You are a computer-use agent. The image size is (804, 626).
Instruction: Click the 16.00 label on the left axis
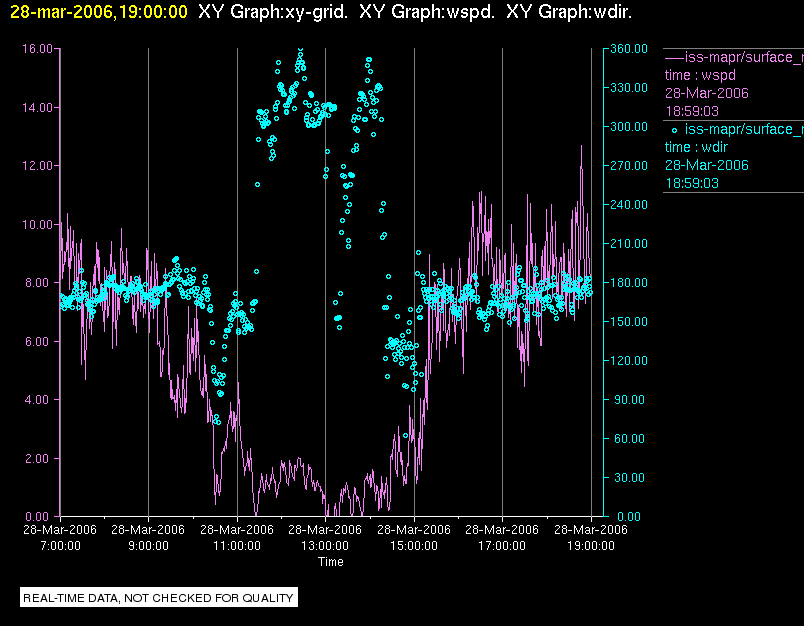click(37, 48)
